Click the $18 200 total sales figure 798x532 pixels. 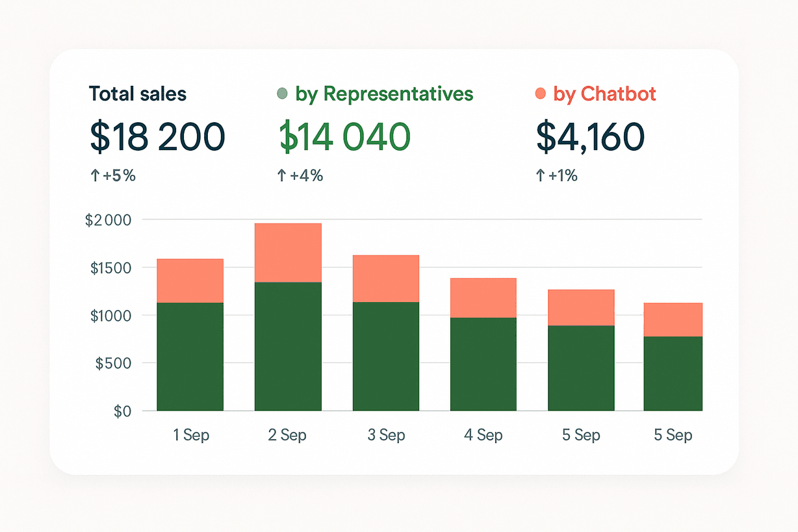coord(157,136)
